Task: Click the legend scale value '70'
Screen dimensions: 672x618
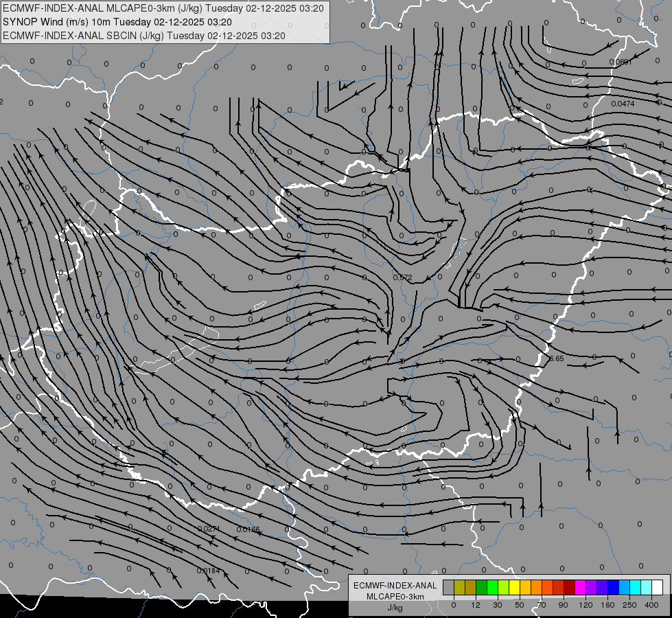Action: coord(542,605)
